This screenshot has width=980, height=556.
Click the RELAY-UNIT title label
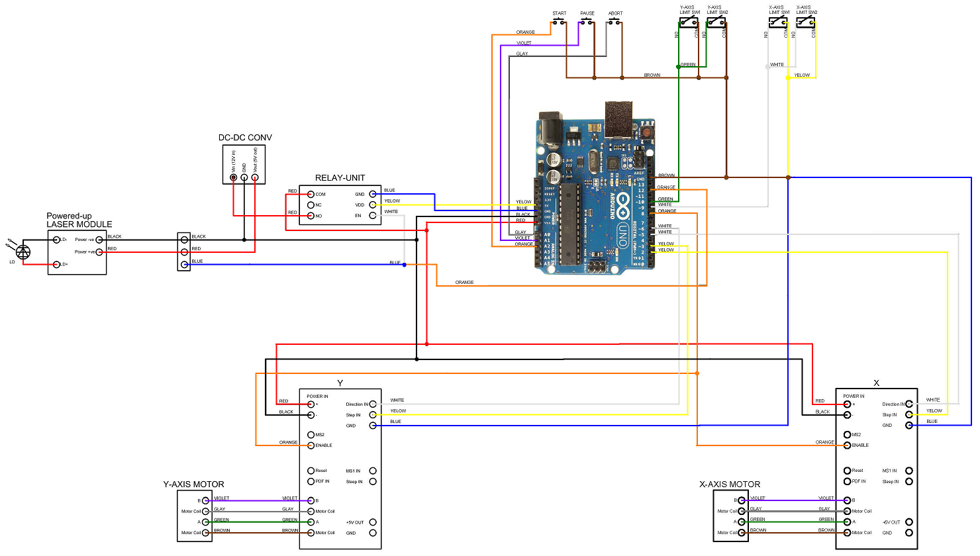[x=340, y=177]
